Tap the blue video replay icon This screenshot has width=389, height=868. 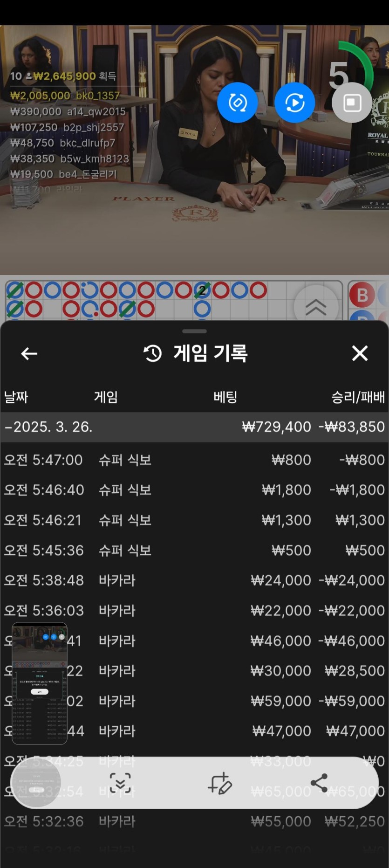(294, 103)
